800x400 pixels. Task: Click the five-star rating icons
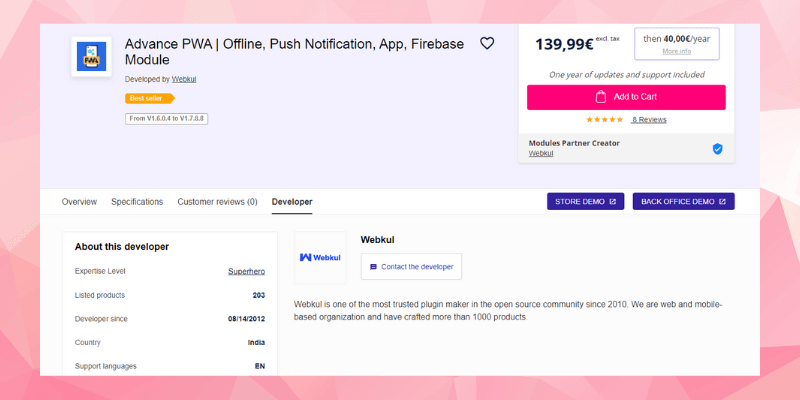(x=604, y=119)
